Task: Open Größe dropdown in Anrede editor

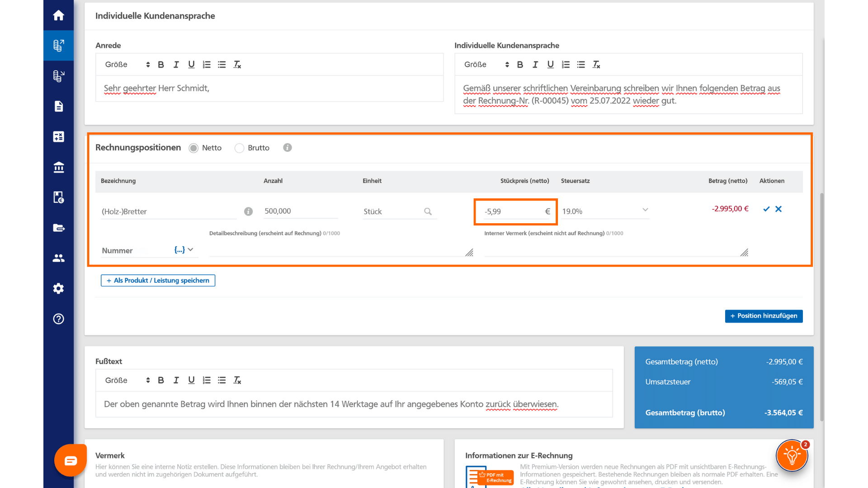Action: pos(127,65)
